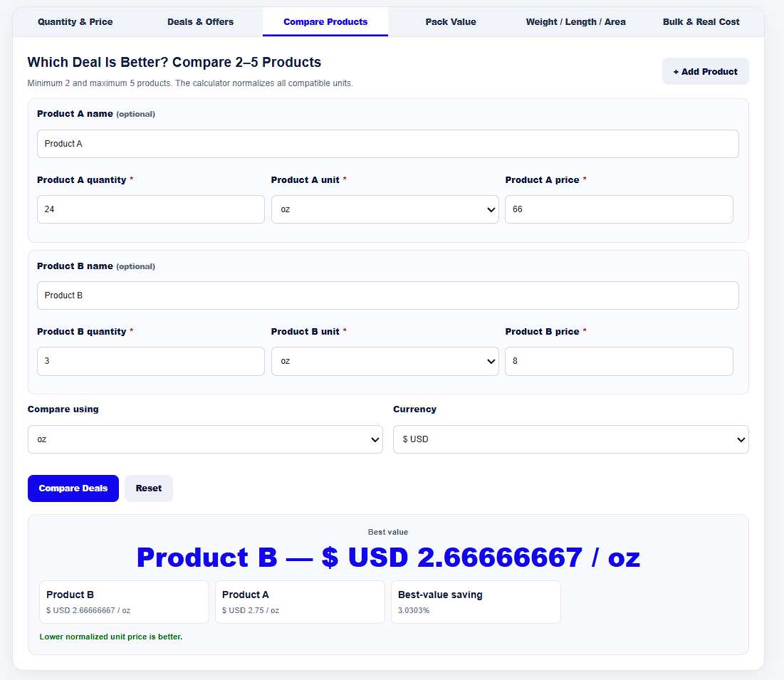The height and width of the screenshot is (680, 784).
Task: Open the Deals & Offers tab
Action: (x=200, y=21)
